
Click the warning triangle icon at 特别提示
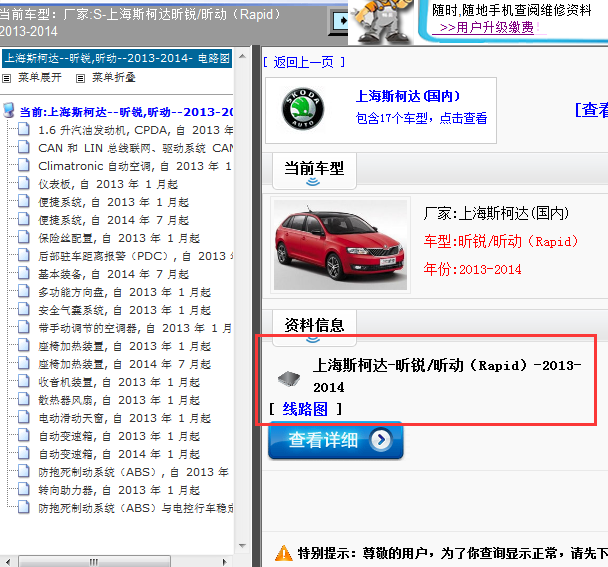pyautogui.click(x=283, y=553)
